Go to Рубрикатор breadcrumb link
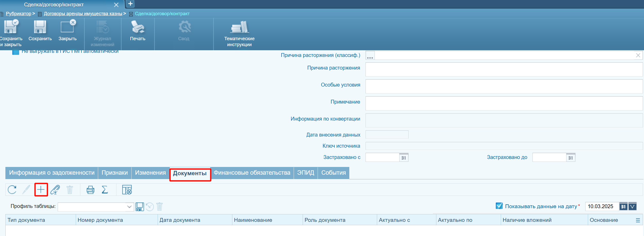This screenshot has height=236, width=644. pyautogui.click(x=19, y=14)
